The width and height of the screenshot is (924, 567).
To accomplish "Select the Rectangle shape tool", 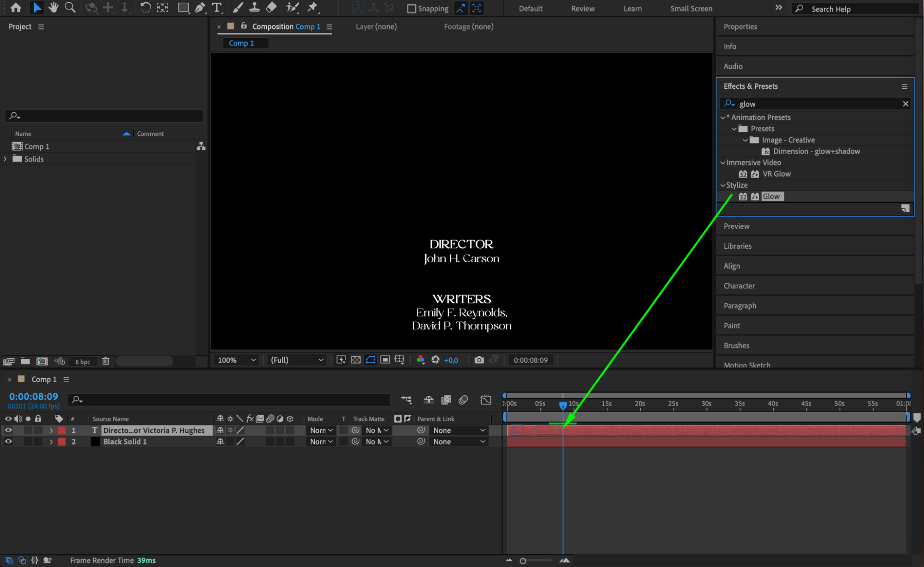I will coord(183,7).
